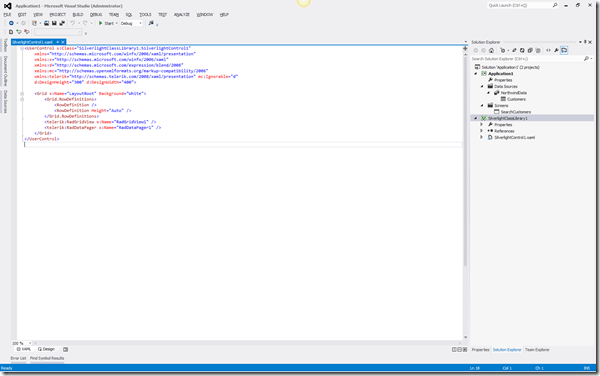Click the Uncomment icon in the second toolbar row
600x376 pixels.
26,32
